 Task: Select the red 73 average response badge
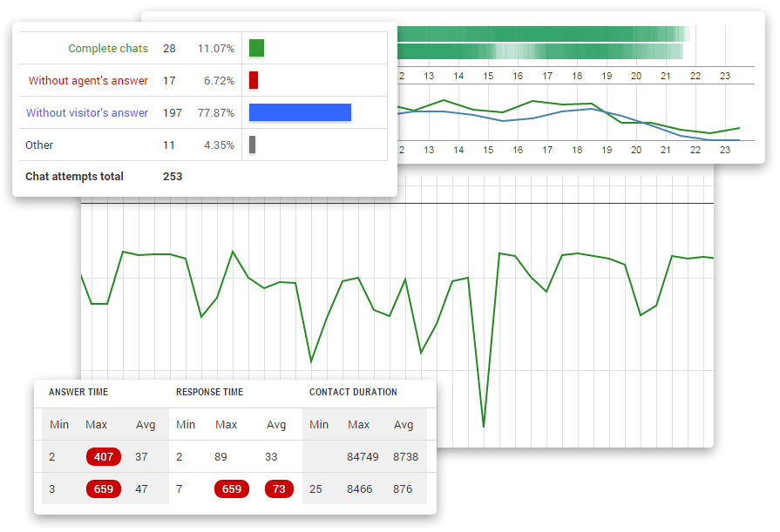(279, 488)
